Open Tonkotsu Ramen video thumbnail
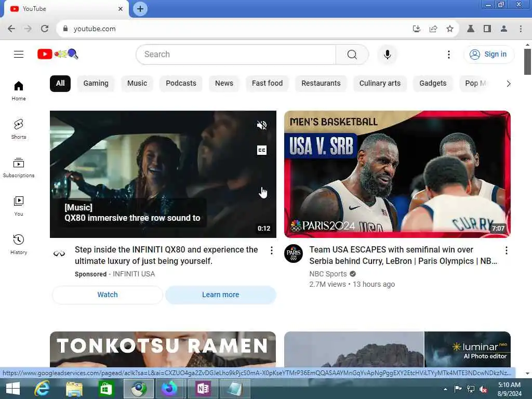532x399 pixels. click(x=163, y=350)
